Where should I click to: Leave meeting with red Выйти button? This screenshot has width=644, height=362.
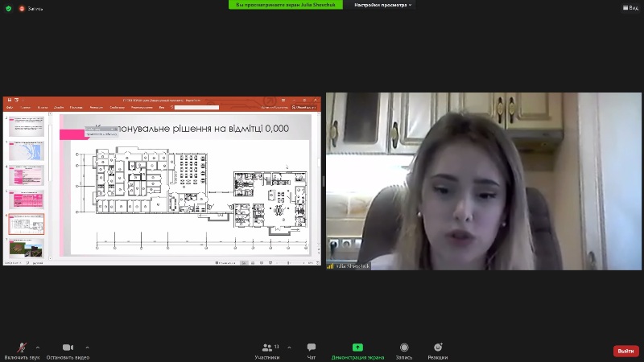pos(626,351)
